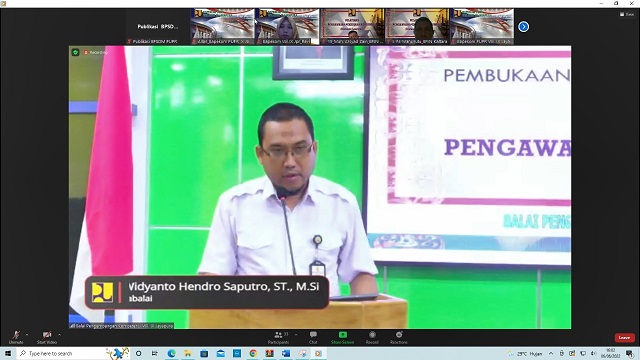Viewport: 640px width, 360px height.
Task: Expand the arrow next to Participants
Action: 296,335
